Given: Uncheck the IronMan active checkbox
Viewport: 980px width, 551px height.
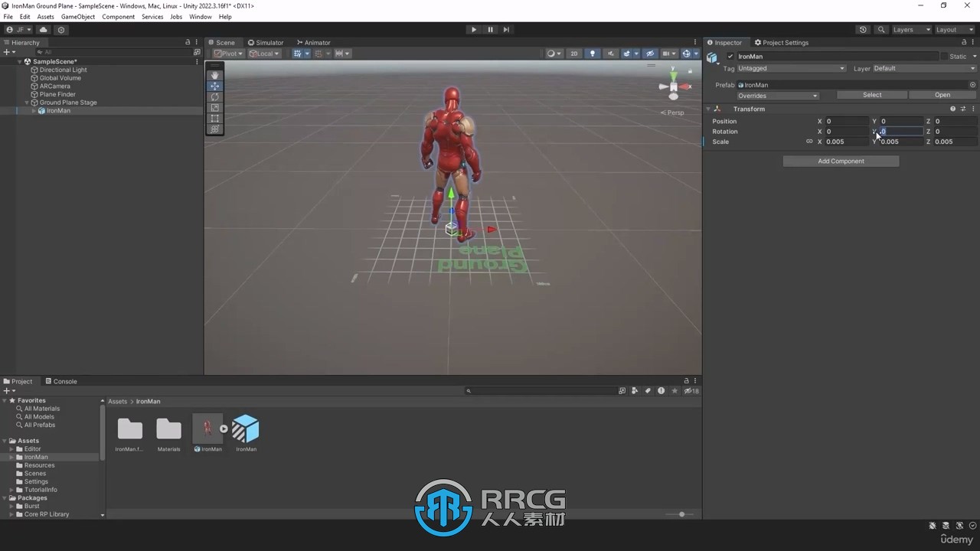Looking at the screenshot, I should tap(730, 57).
